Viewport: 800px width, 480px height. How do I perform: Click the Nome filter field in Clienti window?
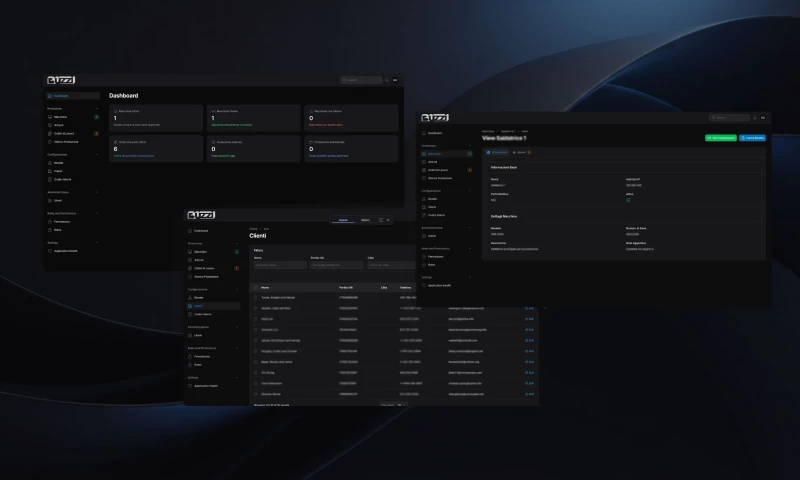tap(280, 265)
